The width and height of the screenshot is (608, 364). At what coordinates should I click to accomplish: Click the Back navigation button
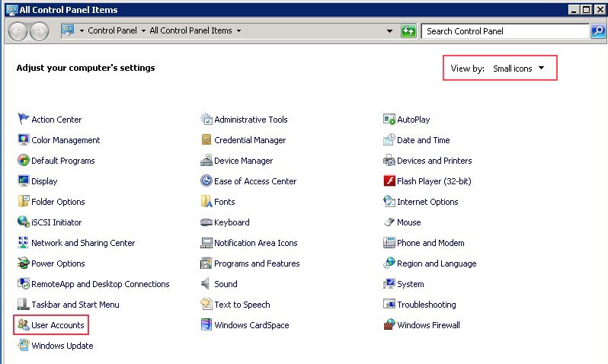[18, 31]
